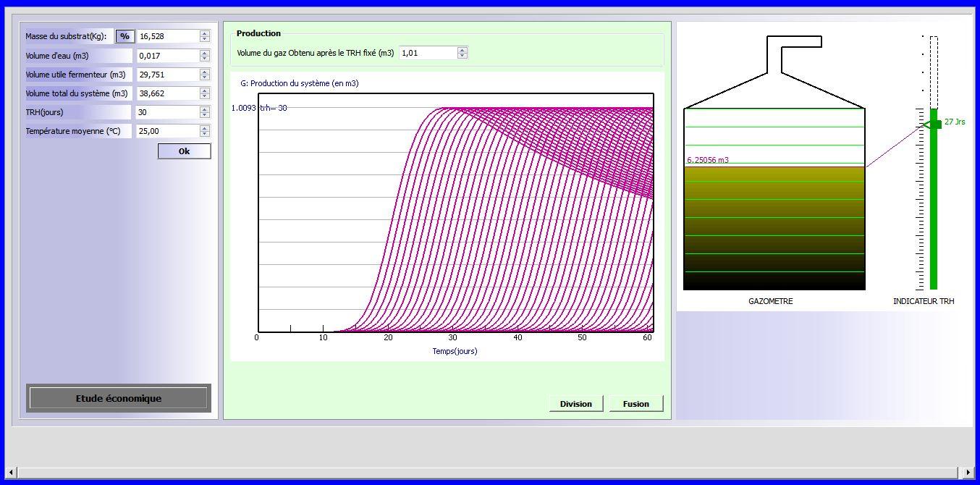Increase Volume utile fermenteur with up arrow
Viewport: 980px width, 485px height.
coord(205,71)
